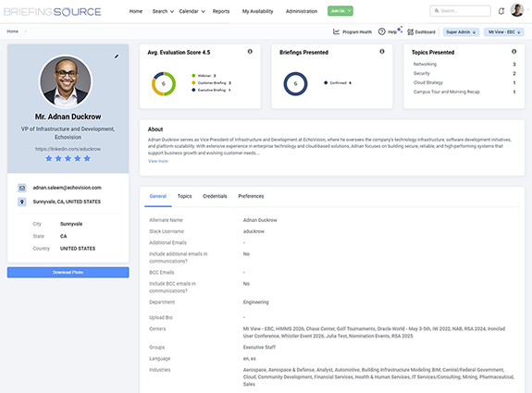Switch to the Preferences tab
The height and width of the screenshot is (393, 532).
pyautogui.click(x=251, y=196)
